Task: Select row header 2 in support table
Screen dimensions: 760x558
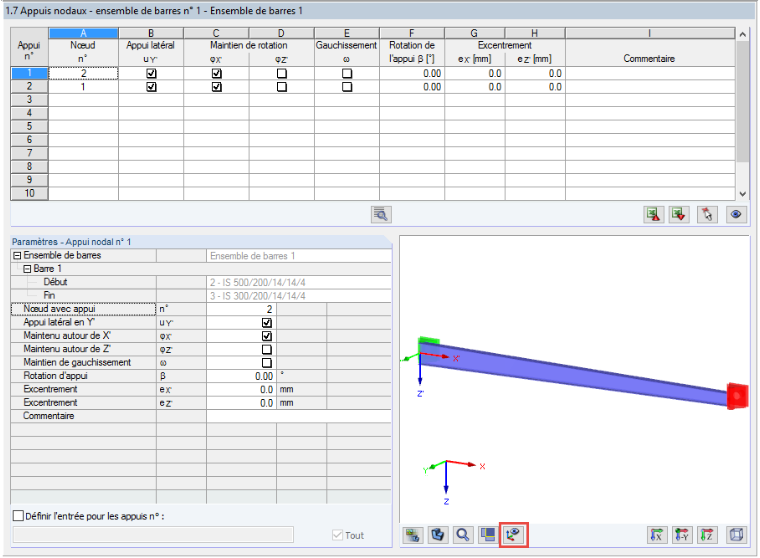Action: (29, 86)
